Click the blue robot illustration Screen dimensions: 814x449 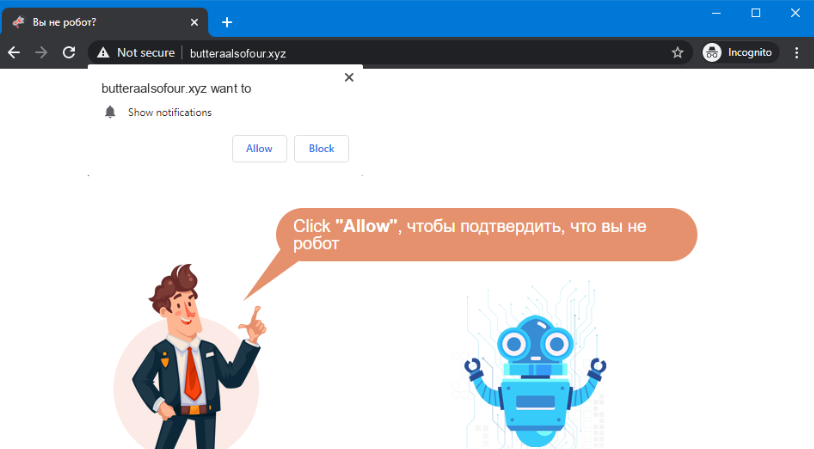tap(535, 380)
